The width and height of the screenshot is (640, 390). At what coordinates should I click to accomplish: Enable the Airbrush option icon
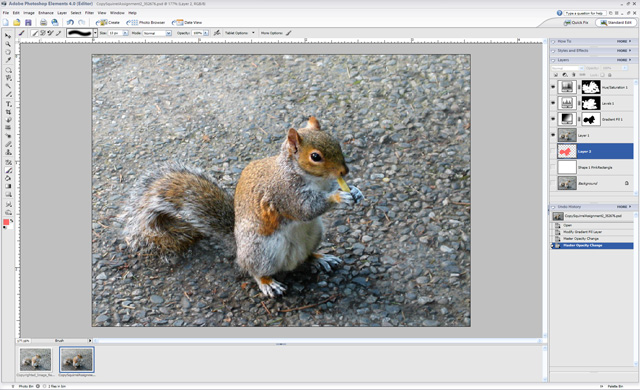tap(217, 33)
